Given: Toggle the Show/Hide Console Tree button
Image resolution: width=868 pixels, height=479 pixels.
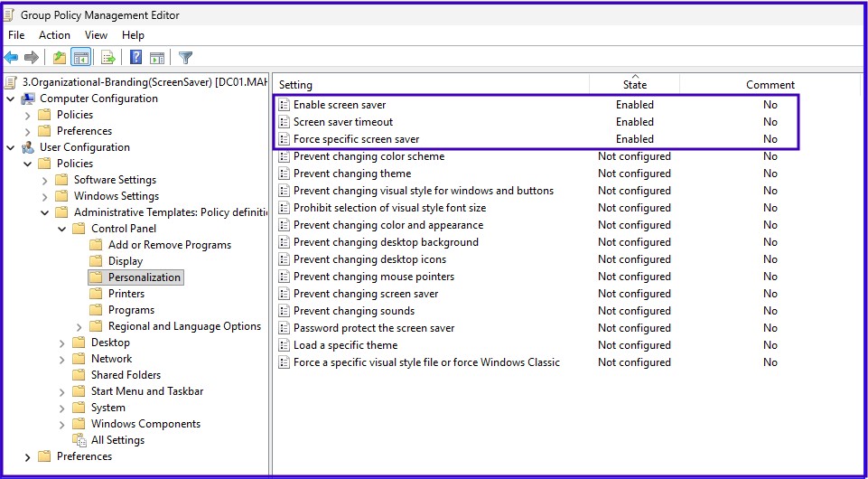Looking at the screenshot, I should click(x=81, y=58).
